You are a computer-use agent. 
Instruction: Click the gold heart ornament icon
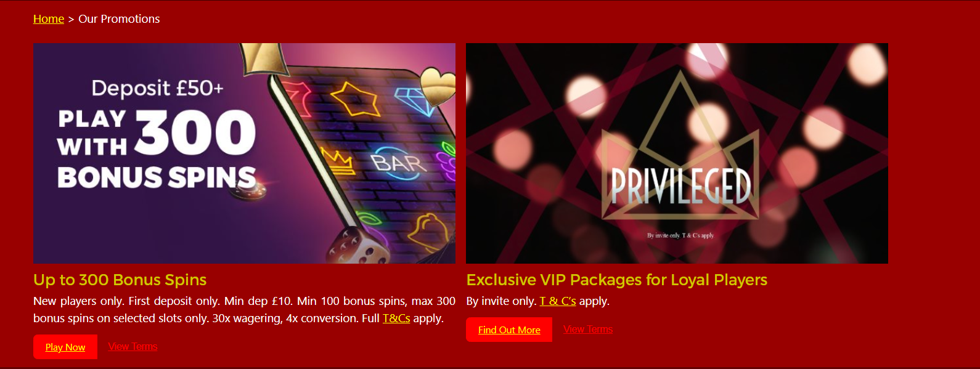click(x=438, y=87)
